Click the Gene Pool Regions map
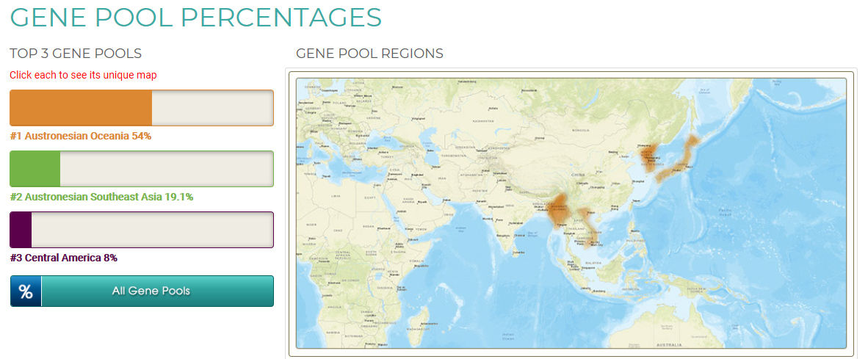The image size is (868, 359). (x=571, y=213)
